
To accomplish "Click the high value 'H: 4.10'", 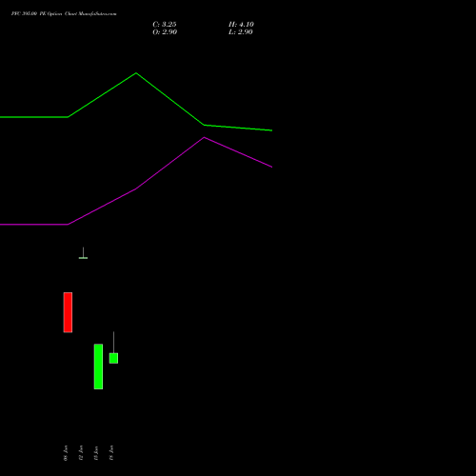I will coord(241,25).
